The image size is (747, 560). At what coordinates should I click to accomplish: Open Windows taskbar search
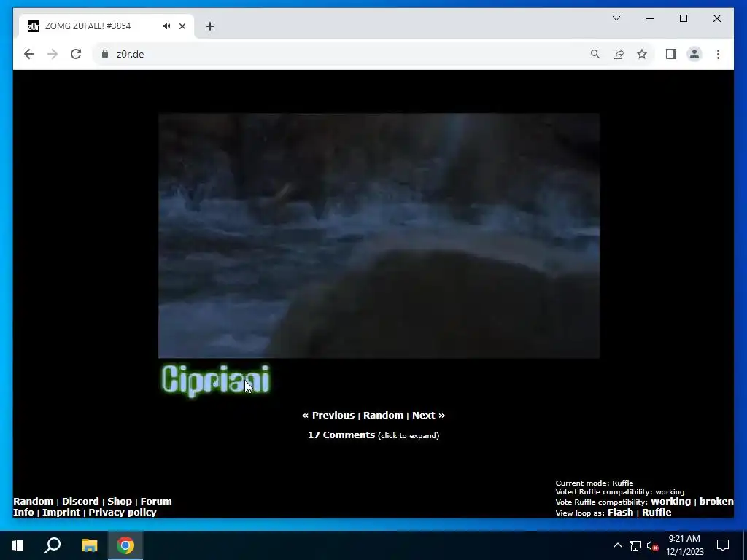[x=53, y=545]
